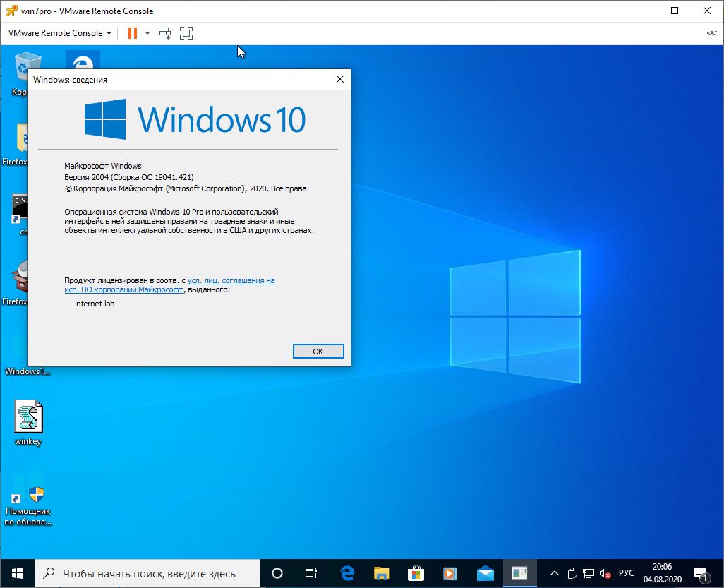Click the winkey script desktop icon
The height and width of the screenshot is (588, 724).
pos(28,422)
